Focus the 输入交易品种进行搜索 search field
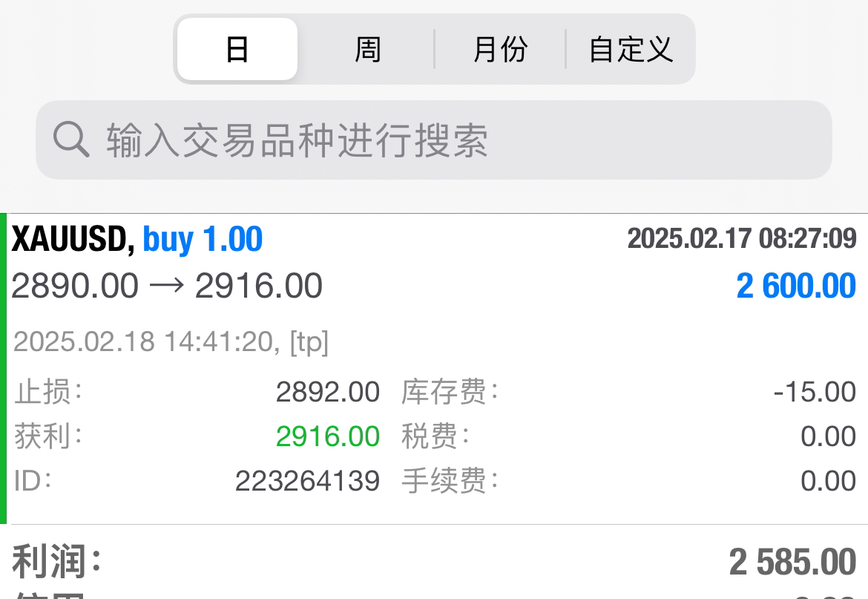Screen dimensions: 868x599 click(445, 140)
